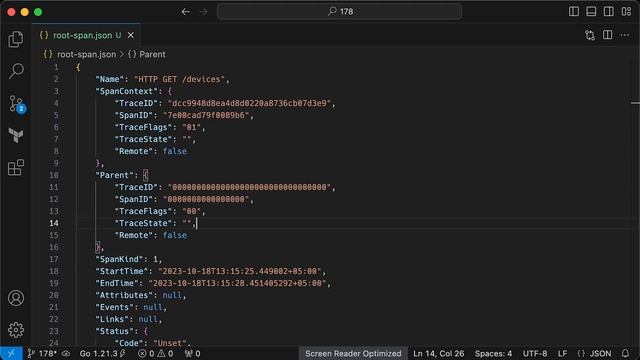Open the Terraform extension view
Viewport: 640px width, 360px height.
[x=16, y=136]
